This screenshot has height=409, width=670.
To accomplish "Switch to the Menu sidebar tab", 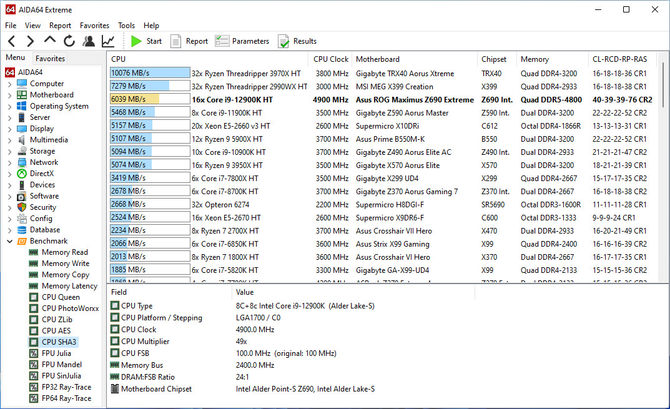I will point(15,58).
